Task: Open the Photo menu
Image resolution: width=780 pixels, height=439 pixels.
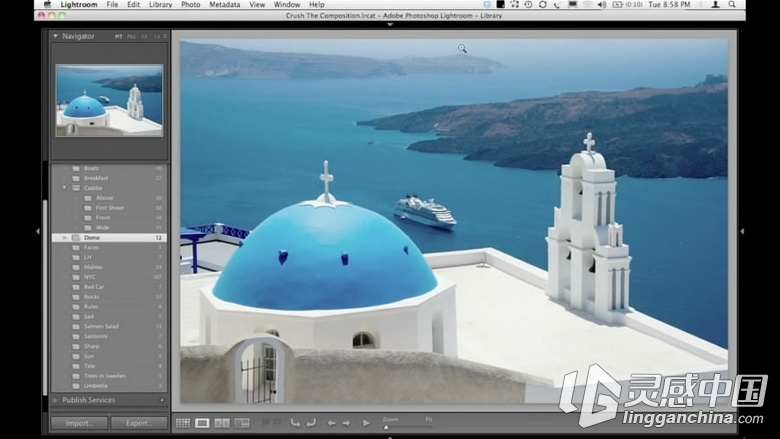Action: point(191,4)
